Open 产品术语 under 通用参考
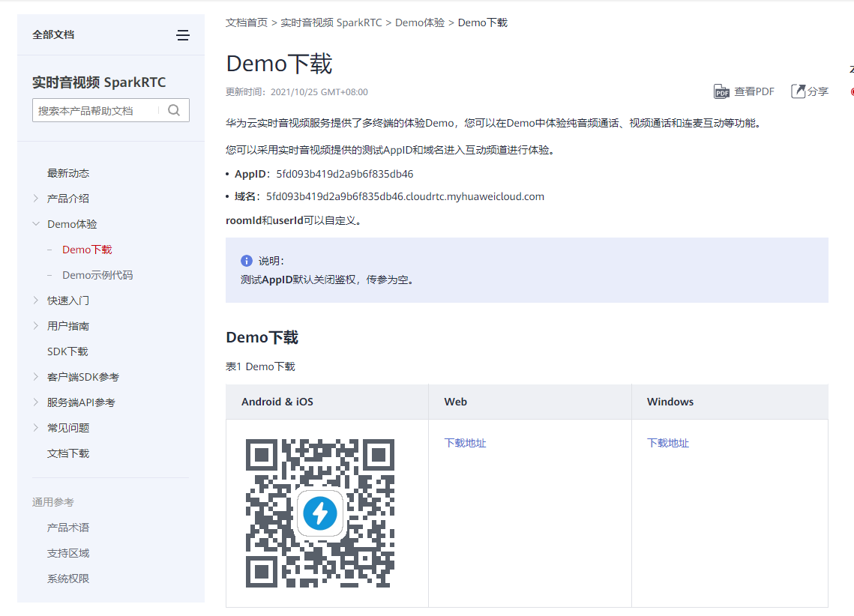 pos(68,528)
